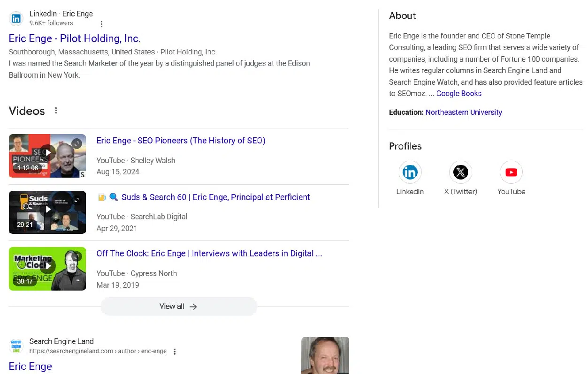The image size is (588, 374).
Task: Click the searchengineland.com author URL breadcrumb
Action: click(98, 351)
